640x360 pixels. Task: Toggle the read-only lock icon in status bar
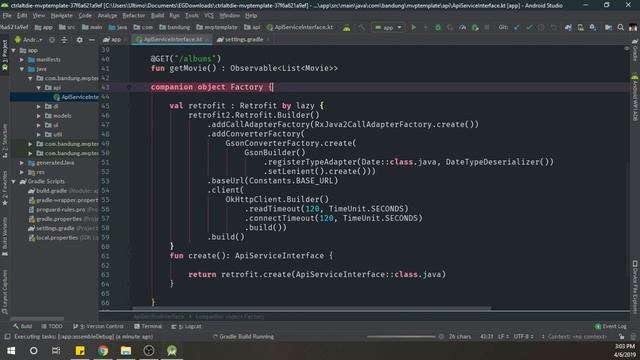click(x=621, y=337)
